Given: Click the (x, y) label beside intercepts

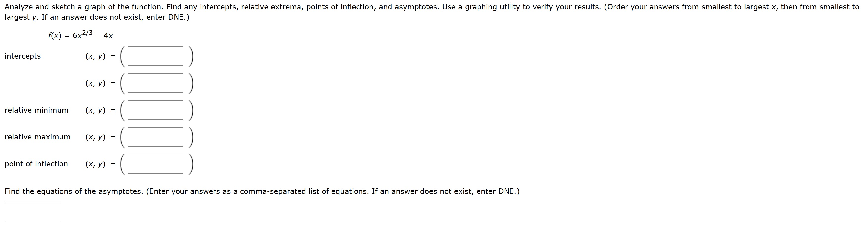Looking at the screenshot, I should coord(95,56).
